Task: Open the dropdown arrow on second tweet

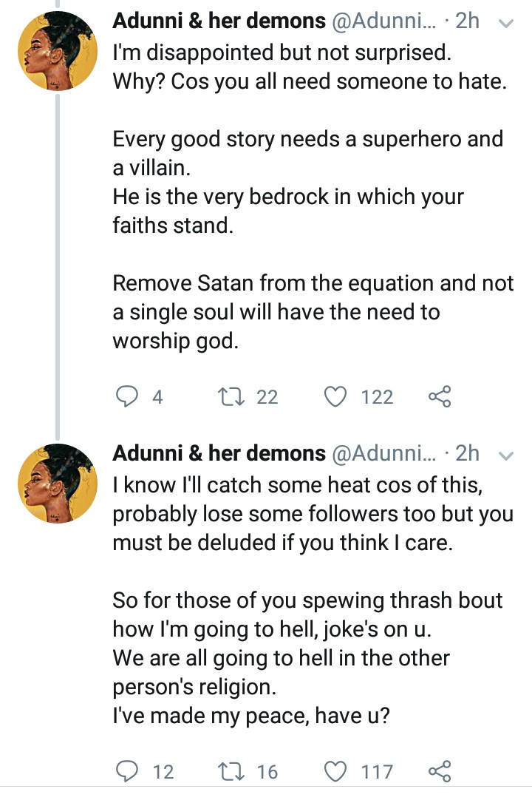Action: (x=507, y=455)
